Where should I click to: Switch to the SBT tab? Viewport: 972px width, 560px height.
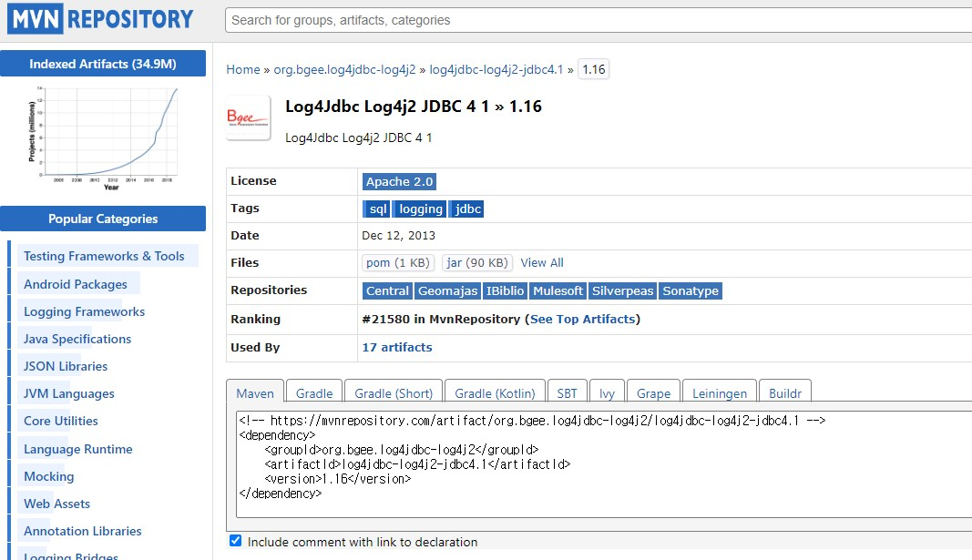(567, 393)
